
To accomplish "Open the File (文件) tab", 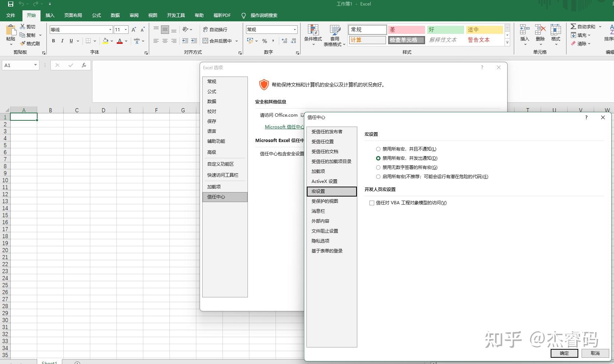I will (x=11, y=15).
